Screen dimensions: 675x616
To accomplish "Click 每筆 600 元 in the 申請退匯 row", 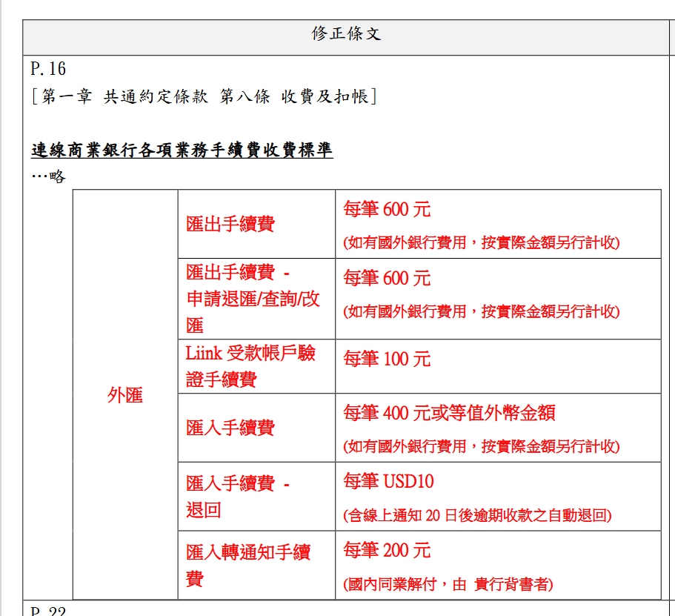I will click(x=387, y=279).
